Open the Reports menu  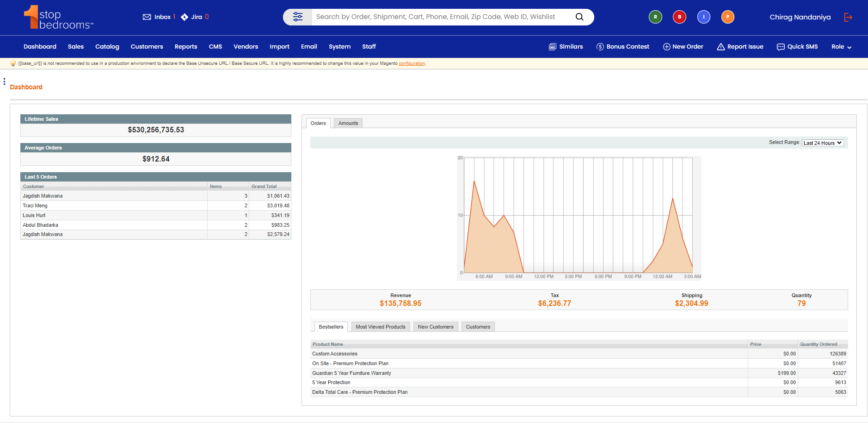tap(186, 47)
